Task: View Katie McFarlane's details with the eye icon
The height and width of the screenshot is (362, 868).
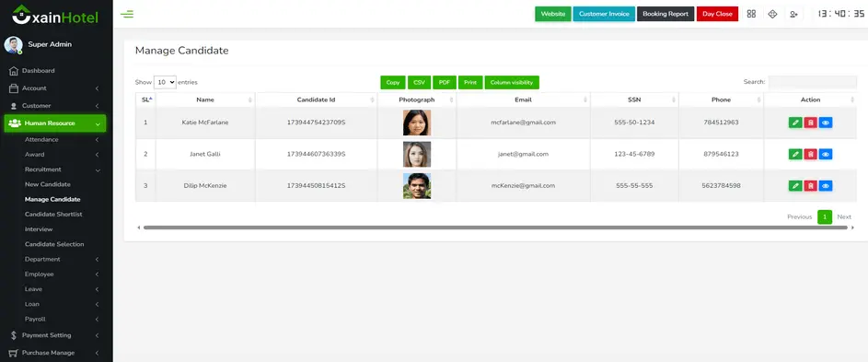Action: (x=826, y=123)
